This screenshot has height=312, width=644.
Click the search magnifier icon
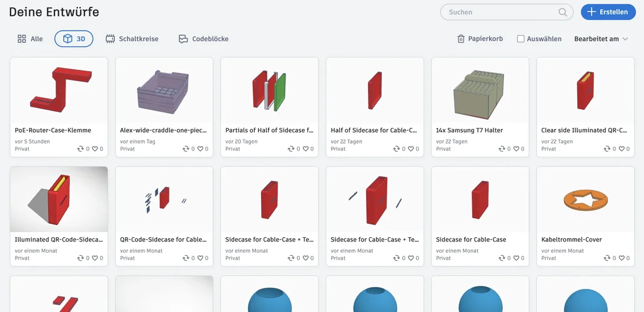(x=563, y=12)
